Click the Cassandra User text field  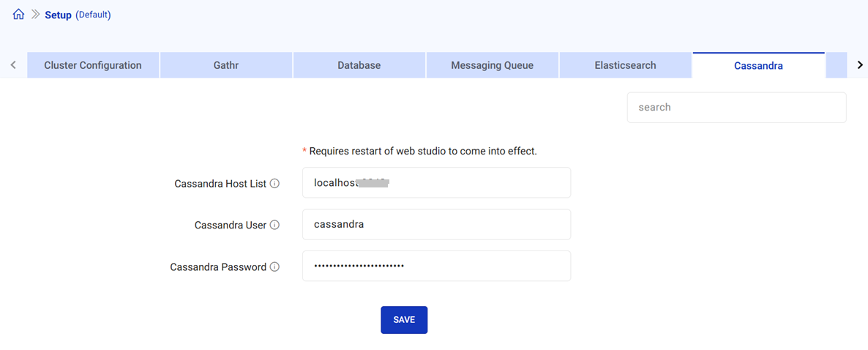coord(436,225)
